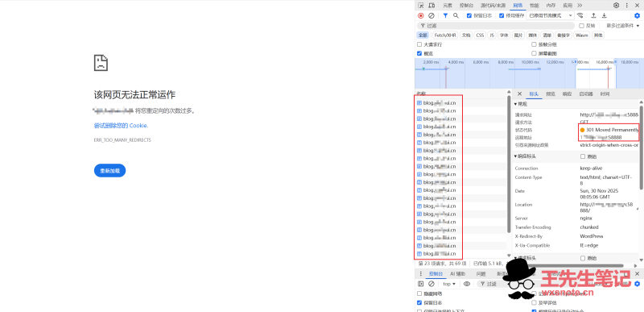
Task: Toggle the network filter funnel icon
Action: coord(445,15)
